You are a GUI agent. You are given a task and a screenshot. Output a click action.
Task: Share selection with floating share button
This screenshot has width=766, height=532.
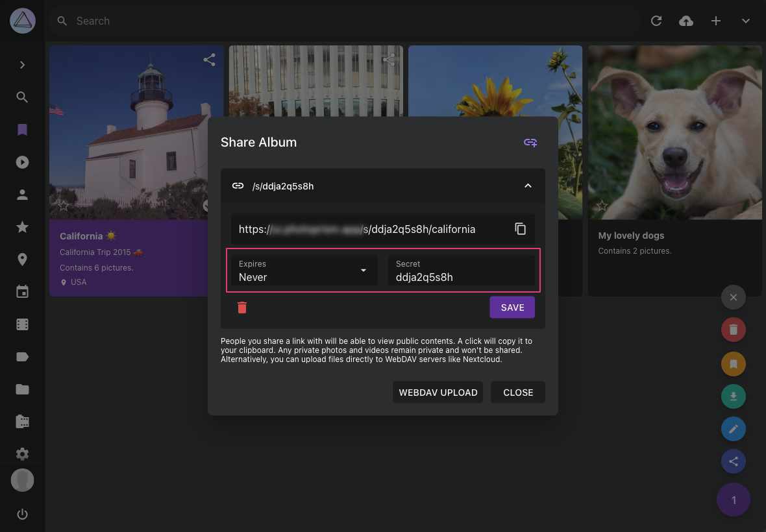point(734,461)
